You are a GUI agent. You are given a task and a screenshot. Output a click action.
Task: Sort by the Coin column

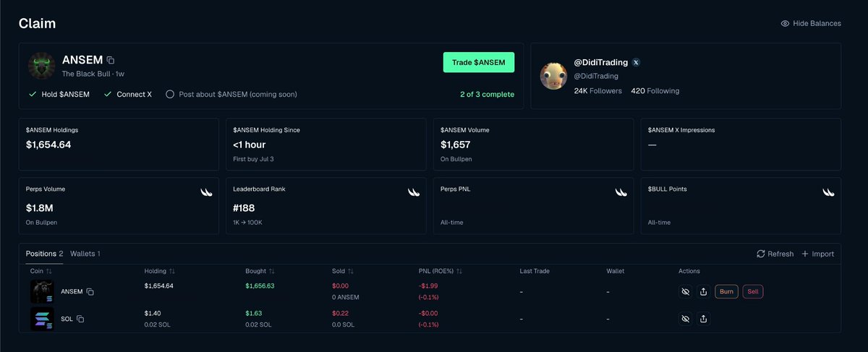pos(41,271)
